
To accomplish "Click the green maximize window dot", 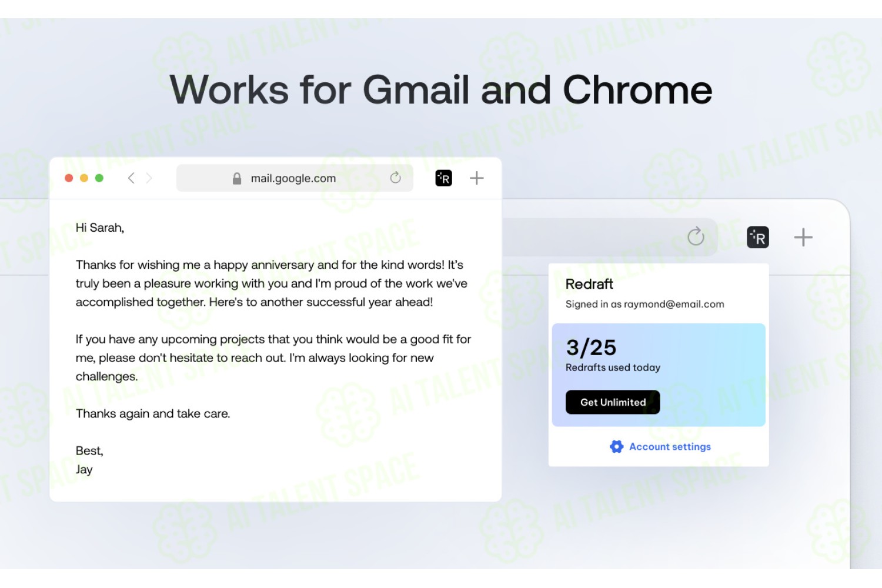I will click(99, 178).
